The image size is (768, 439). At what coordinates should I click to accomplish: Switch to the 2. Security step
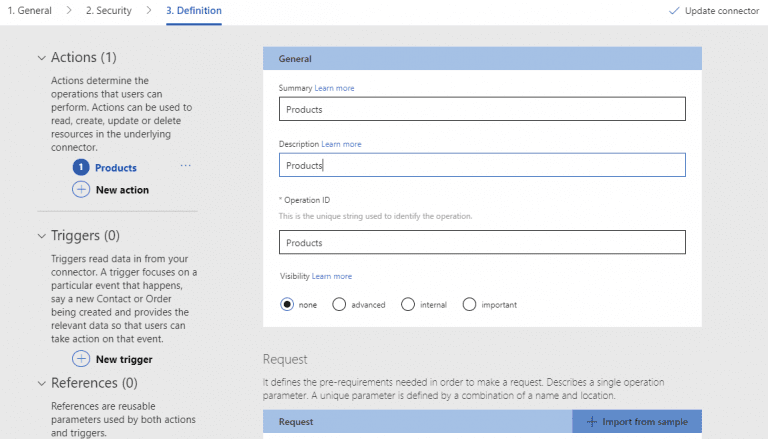click(x=110, y=11)
